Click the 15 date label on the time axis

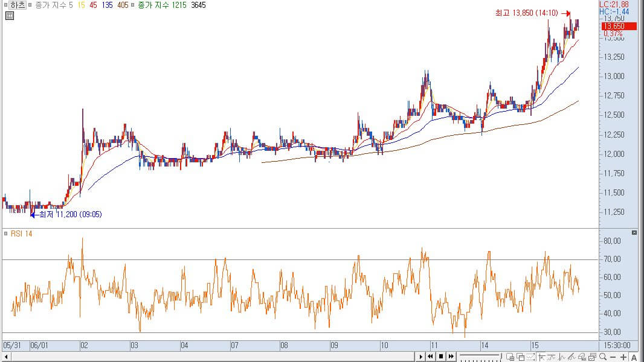pyautogui.click(x=535, y=346)
